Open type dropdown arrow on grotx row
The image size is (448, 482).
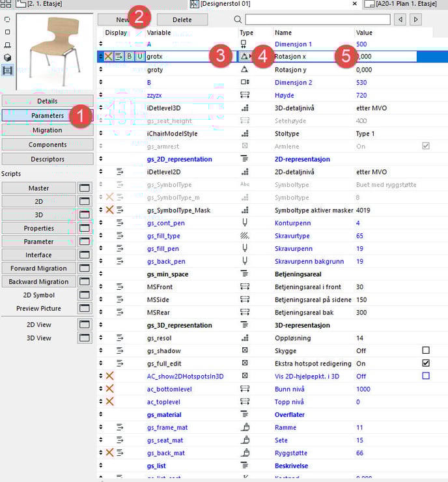[251, 56]
